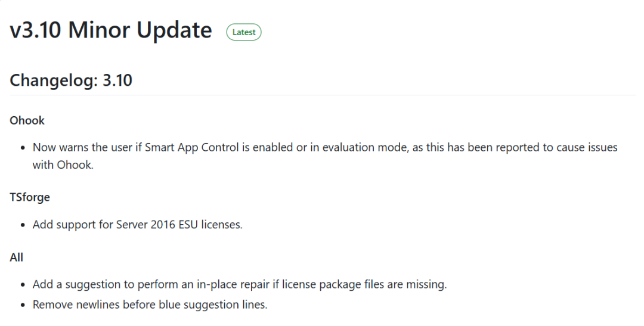
Task: Click the All section heading
Action: point(17,257)
